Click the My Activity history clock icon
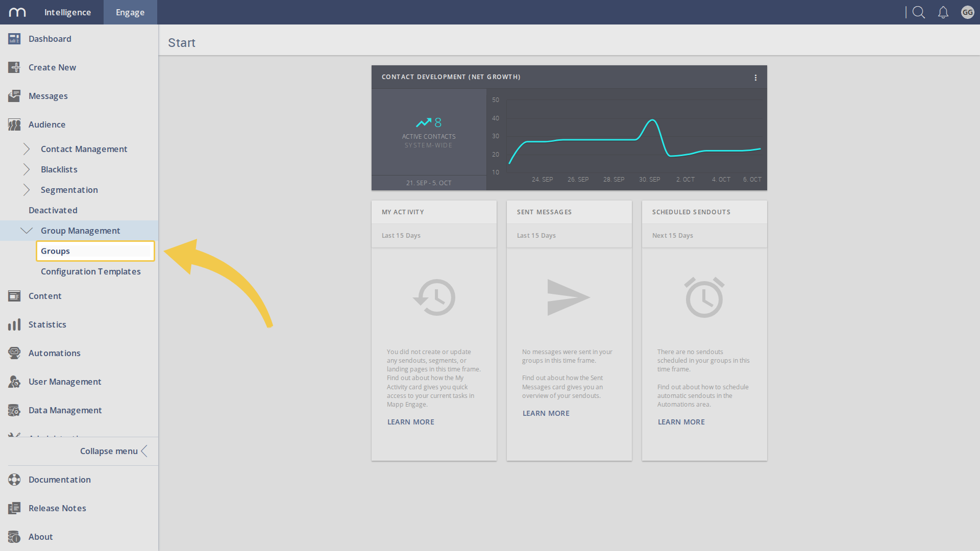980x551 pixels. 434,297
